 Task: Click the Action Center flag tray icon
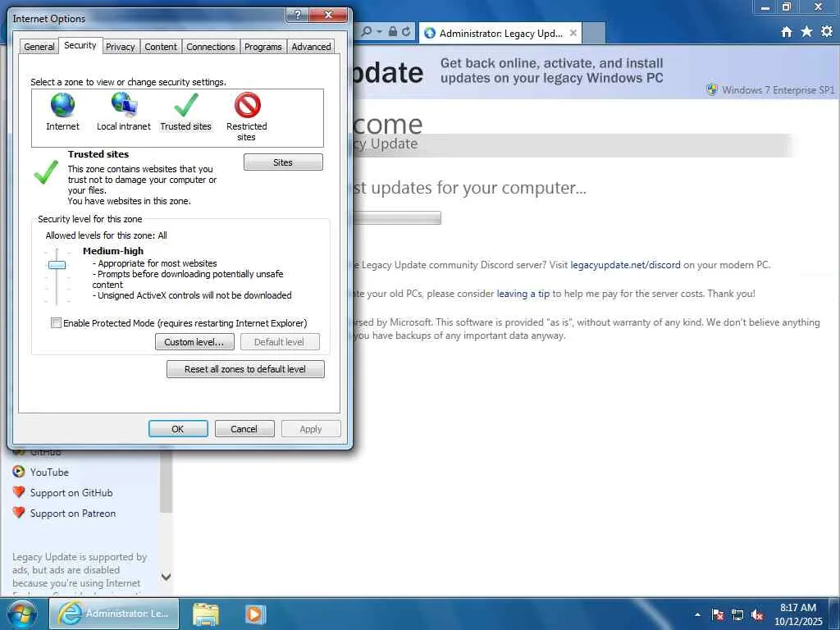pyautogui.click(x=718, y=615)
